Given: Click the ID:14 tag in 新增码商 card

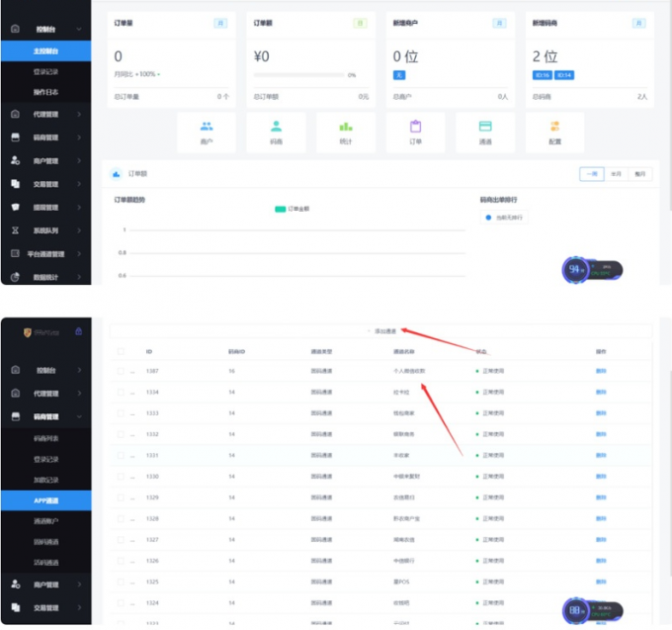Looking at the screenshot, I should pos(564,75).
